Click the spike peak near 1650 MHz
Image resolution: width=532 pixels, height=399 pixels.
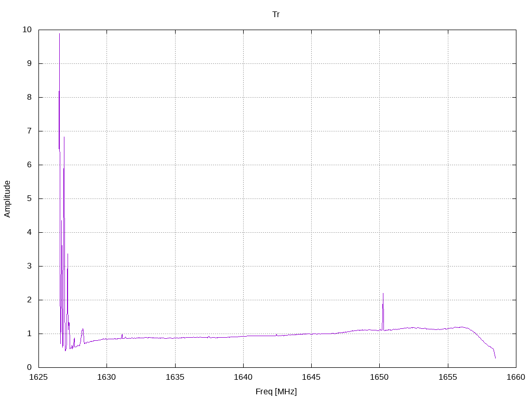tap(383, 294)
